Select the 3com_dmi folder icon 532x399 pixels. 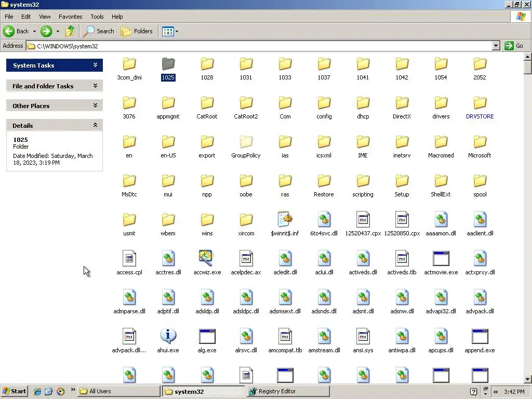point(129,64)
